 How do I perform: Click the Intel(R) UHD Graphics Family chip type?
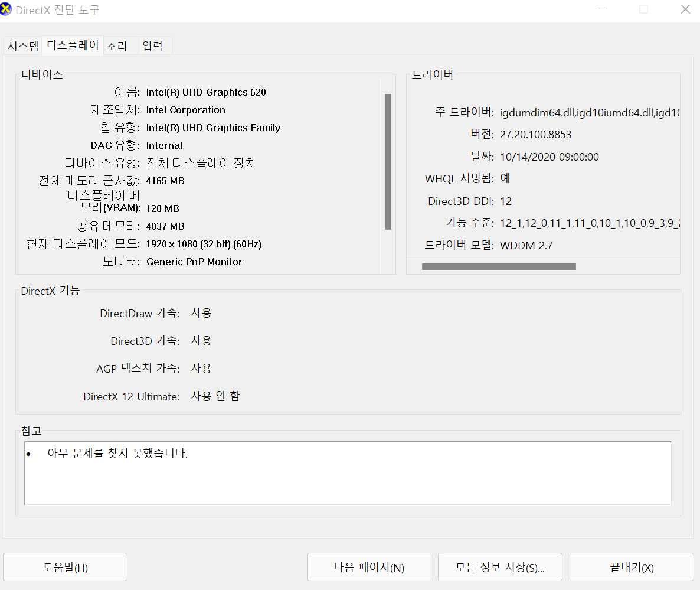coord(214,128)
